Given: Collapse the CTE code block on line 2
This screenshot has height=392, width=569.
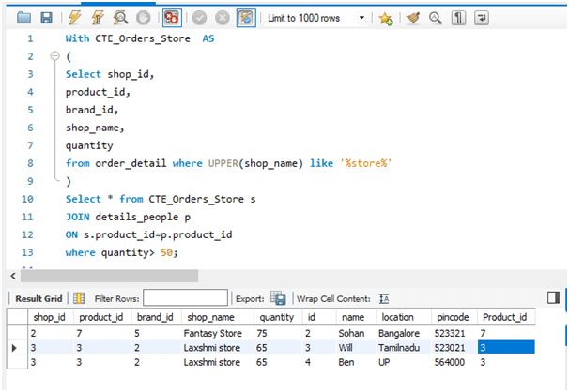Looking at the screenshot, I should 54,56.
